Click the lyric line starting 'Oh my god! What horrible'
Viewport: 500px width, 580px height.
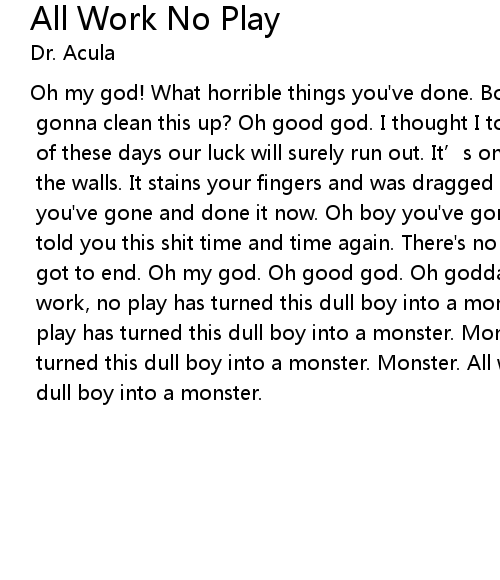(265, 93)
